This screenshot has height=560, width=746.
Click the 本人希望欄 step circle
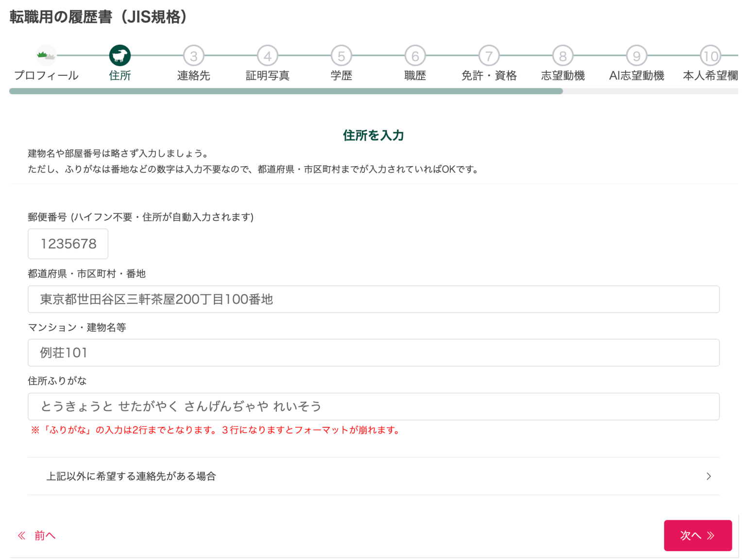pos(711,55)
